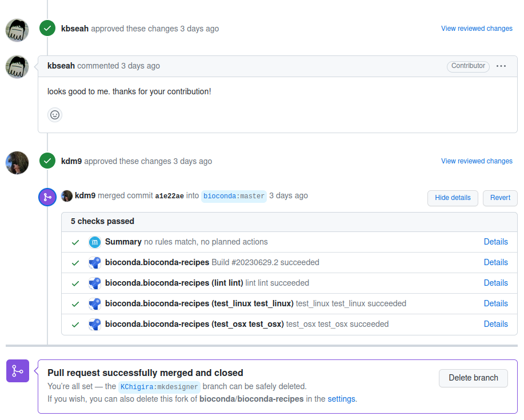Open the three-dot comment options menu
The width and height of the screenshot is (524, 420).
click(x=501, y=66)
